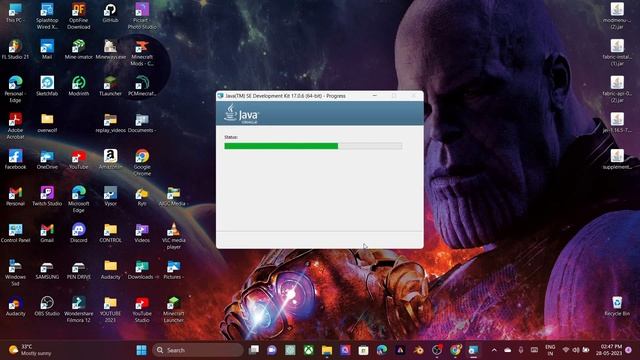
Task: Select the OBS Studio desktop icon
Action: (x=47, y=306)
